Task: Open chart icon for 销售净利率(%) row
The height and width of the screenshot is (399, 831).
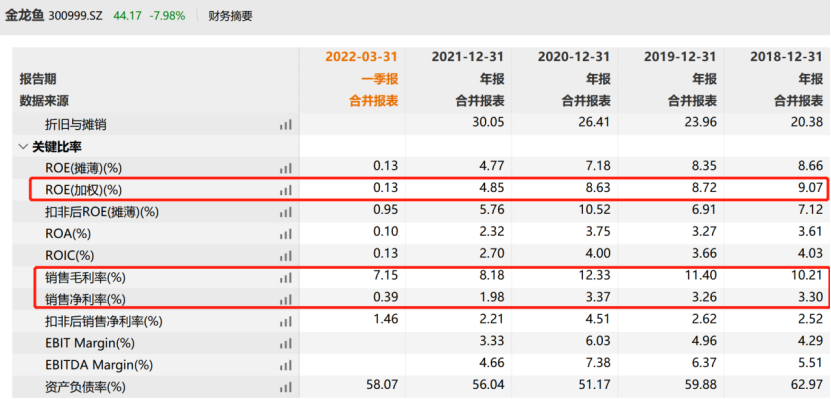Action: tap(286, 300)
